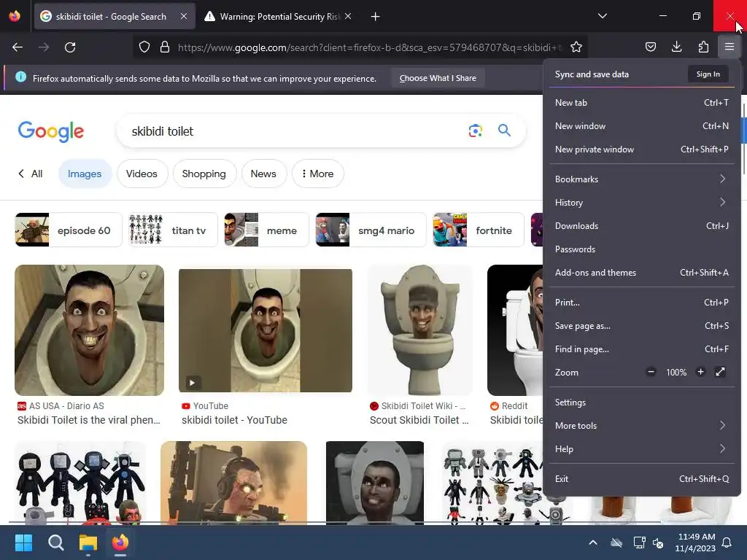
Task: Open the tracking protection shield icon
Action: (x=144, y=47)
